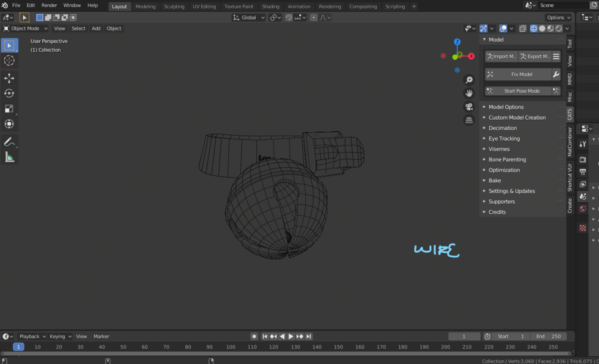Select the Transform tool
Screen dimensions: 599x364
pos(9,124)
